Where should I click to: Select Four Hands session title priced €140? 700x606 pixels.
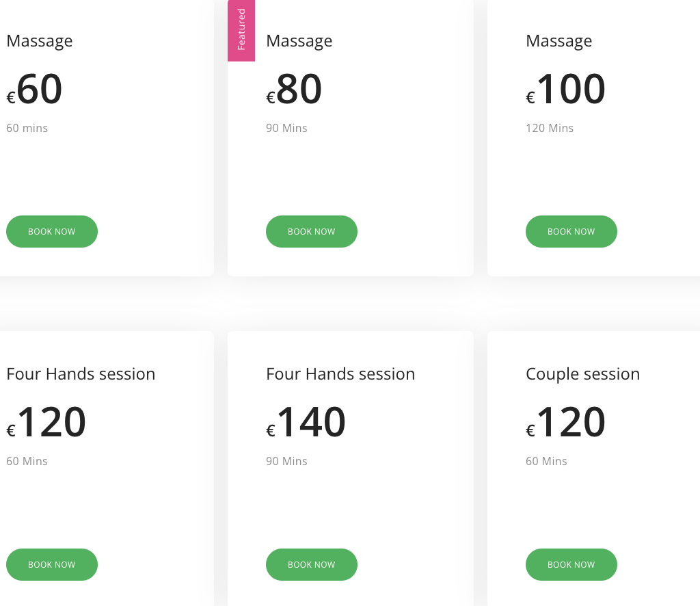click(x=340, y=374)
